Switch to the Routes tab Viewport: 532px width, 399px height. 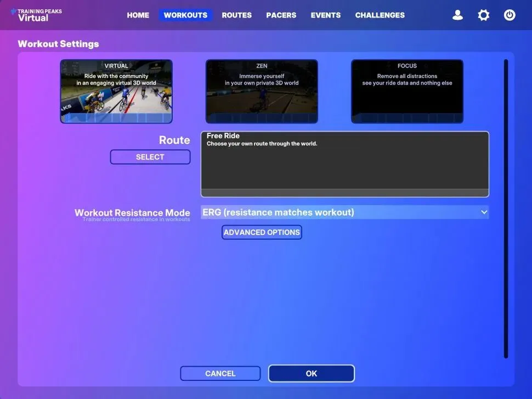[x=236, y=15]
